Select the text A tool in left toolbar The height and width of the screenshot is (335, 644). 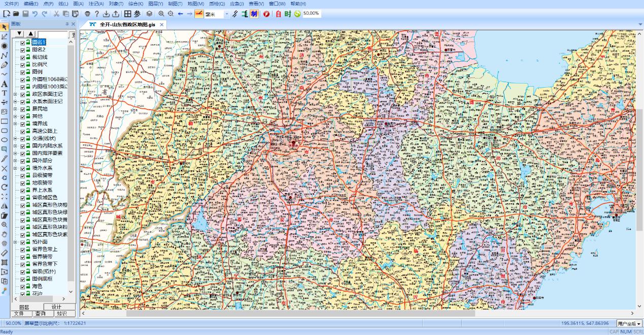5,84
